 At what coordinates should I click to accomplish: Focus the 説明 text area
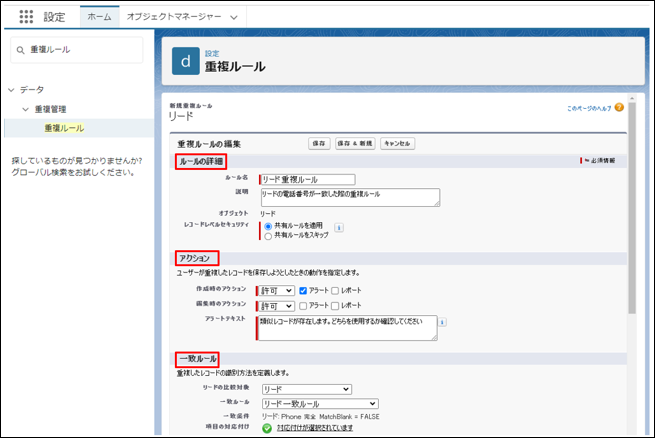350,197
